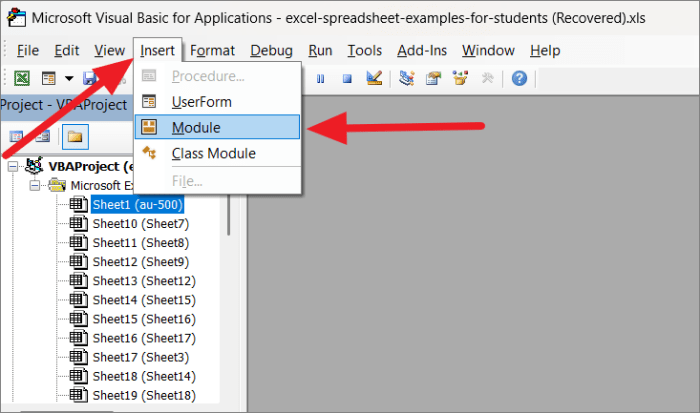Select Sheet18 (Sheet14) in tree
Image resolution: width=700 pixels, height=413 pixels.
click(x=144, y=376)
